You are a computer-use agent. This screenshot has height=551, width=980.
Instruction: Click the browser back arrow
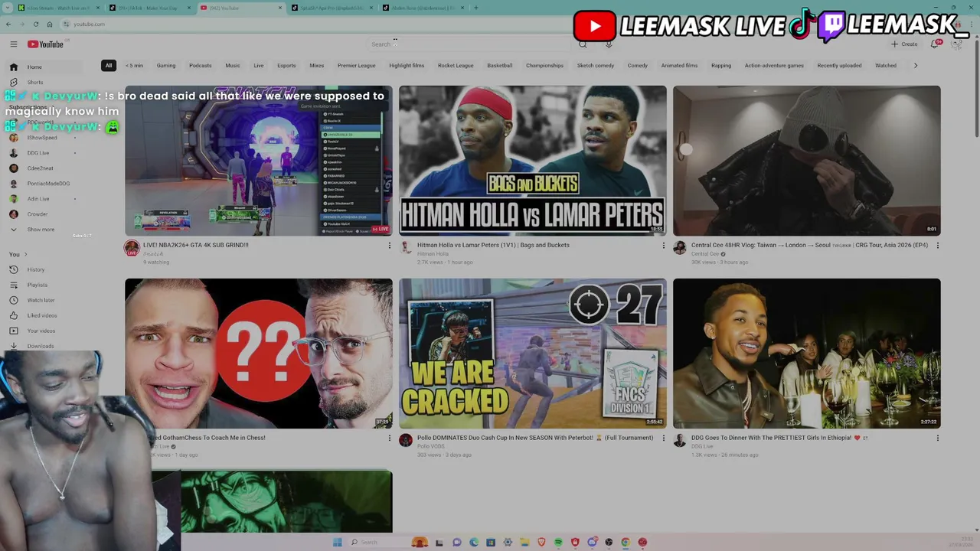(8, 24)
